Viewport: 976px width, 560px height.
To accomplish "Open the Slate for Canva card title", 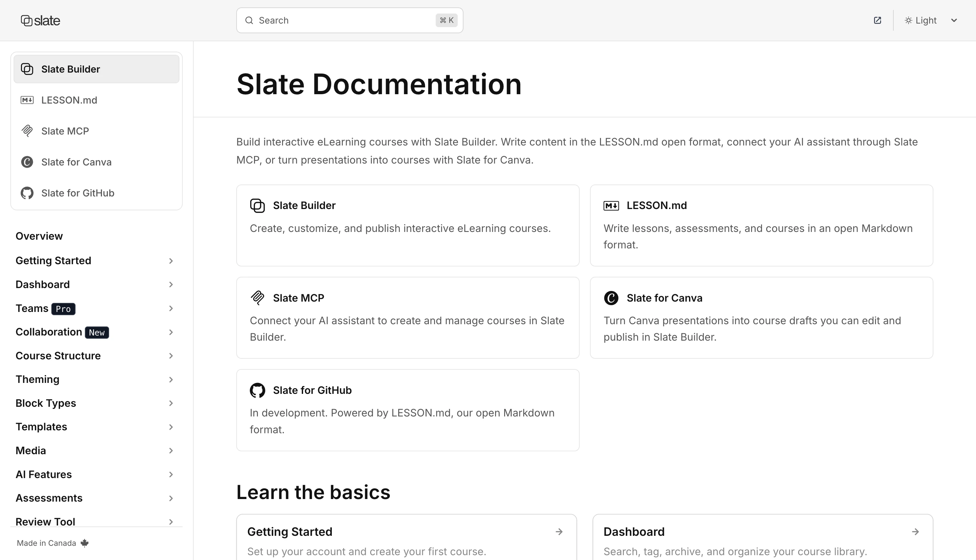I will (665, 298).
